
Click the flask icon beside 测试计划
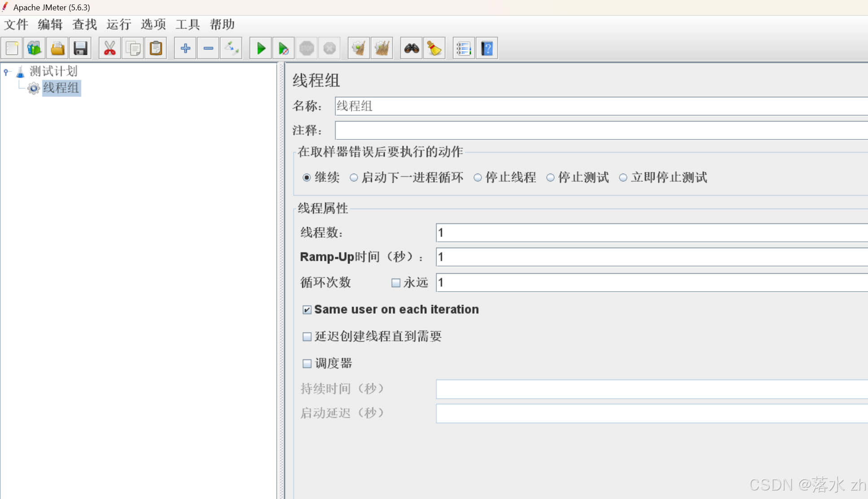(x=20, y=71)
